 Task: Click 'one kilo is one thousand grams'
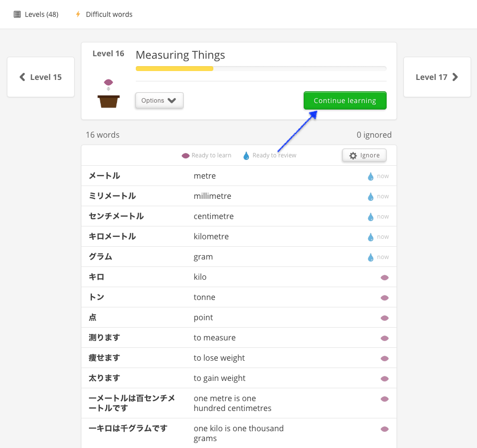(x=238, y=433)
